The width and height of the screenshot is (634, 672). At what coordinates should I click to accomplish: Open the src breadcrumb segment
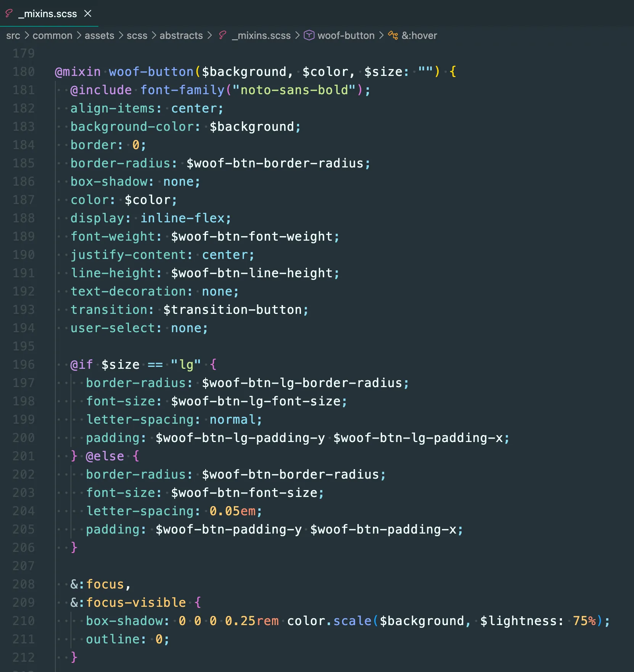coord(13,35)
